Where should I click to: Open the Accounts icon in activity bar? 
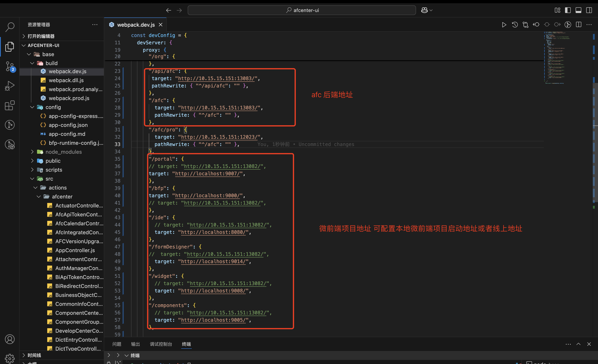[x=10, y=339]
